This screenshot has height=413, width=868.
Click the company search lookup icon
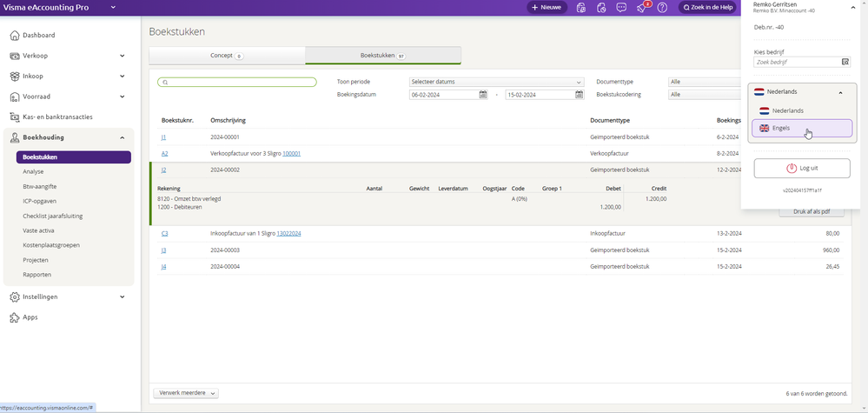coord(845,63)
